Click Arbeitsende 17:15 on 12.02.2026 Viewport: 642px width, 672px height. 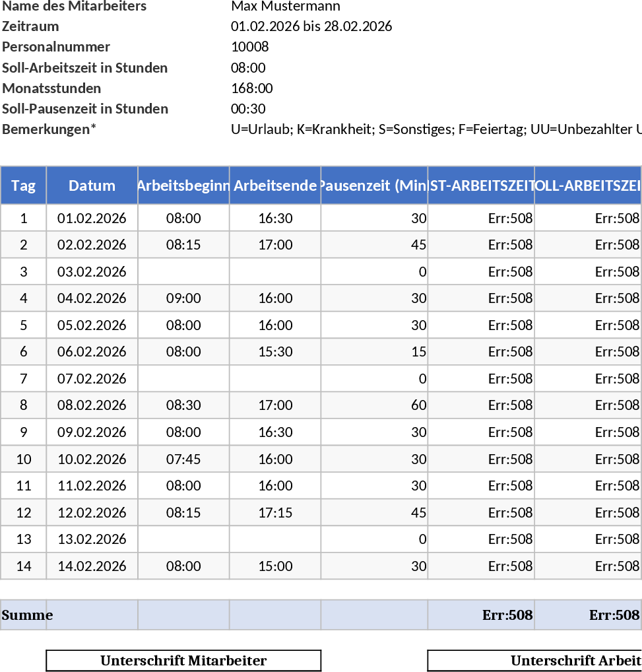click(275, 512)
